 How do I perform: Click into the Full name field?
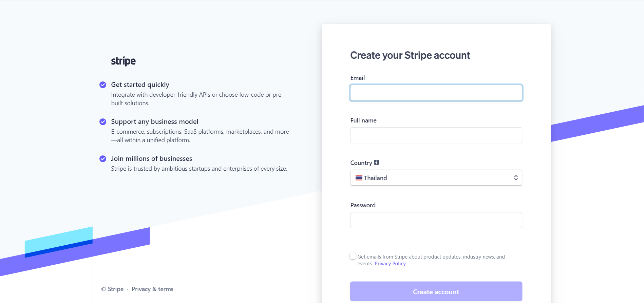[x=436, y=135]
